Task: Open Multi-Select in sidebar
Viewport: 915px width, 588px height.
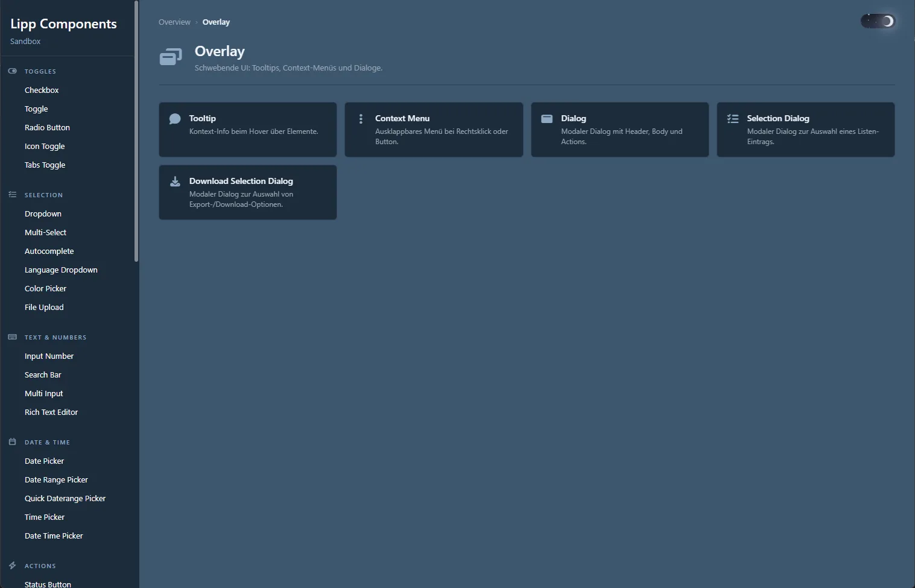Action: [45, 232]
